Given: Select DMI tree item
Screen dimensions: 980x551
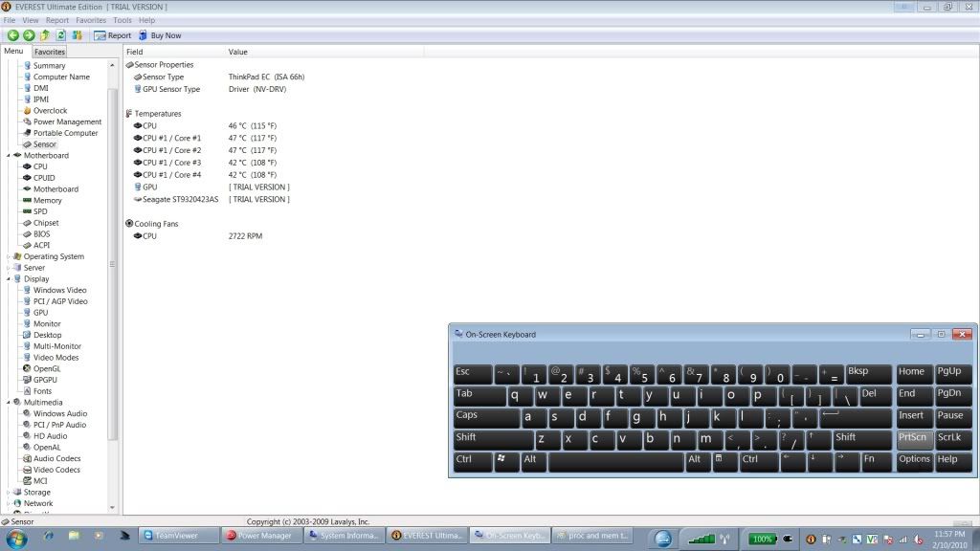Looking at the screenshot, I should pos(40,88).
